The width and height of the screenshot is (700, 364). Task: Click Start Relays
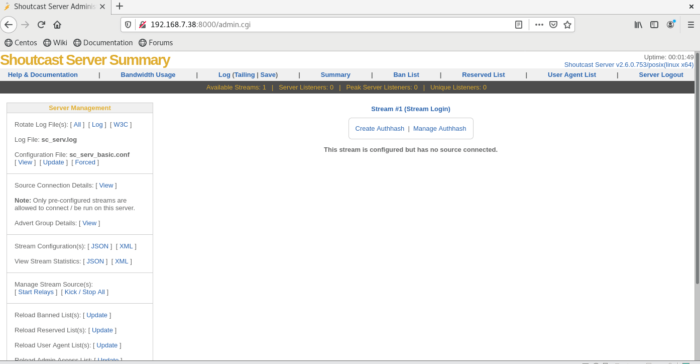click(x=36, y=292)
